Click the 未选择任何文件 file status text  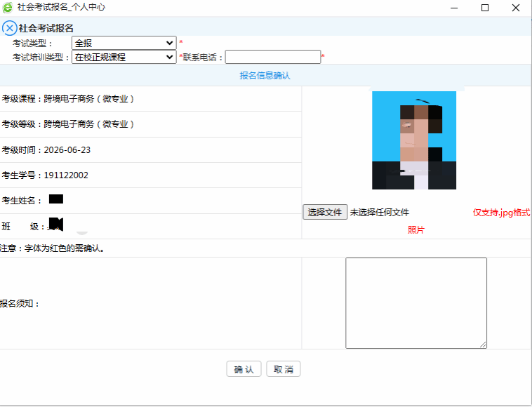[x=380, y=212]
